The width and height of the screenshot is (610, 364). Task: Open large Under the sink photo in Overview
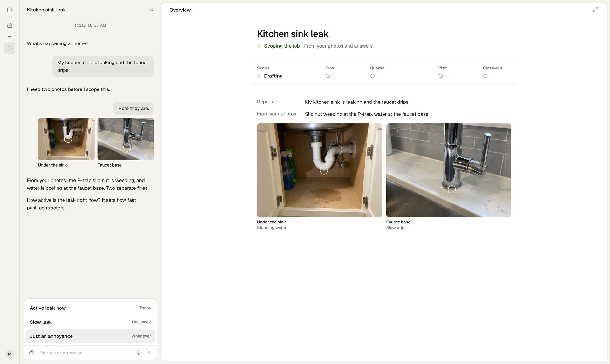(x=319, y=170)
